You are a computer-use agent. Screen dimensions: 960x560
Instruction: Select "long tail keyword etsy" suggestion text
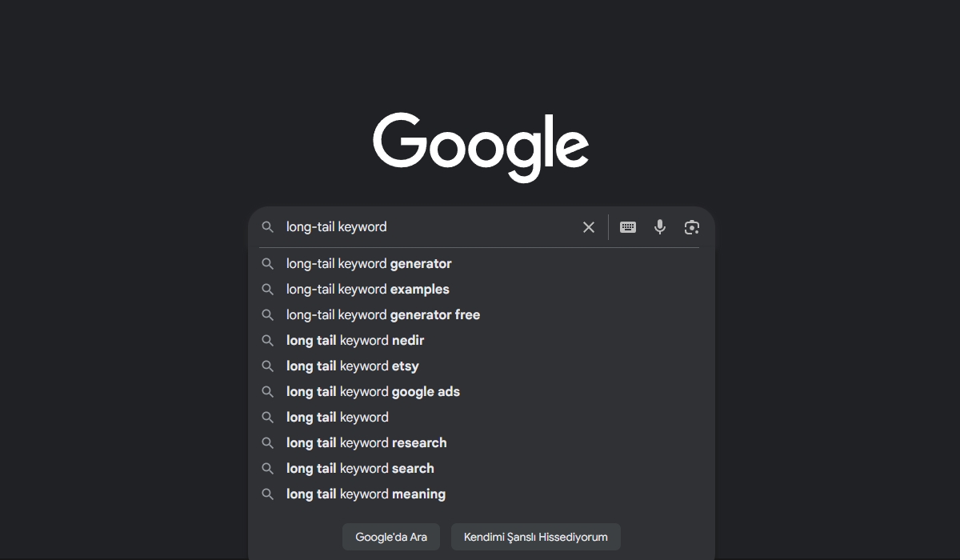(353, 366)
